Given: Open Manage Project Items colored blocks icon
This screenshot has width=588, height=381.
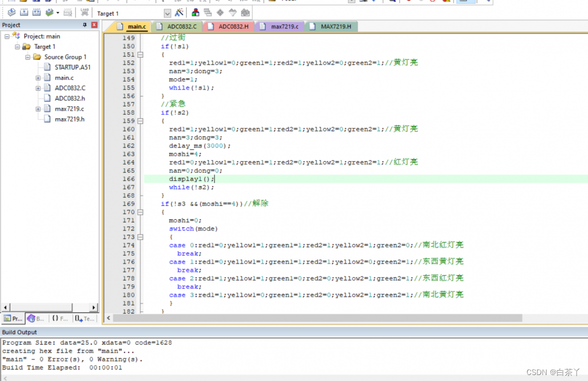Looking at the screenshot, I should tap(195, 13).
